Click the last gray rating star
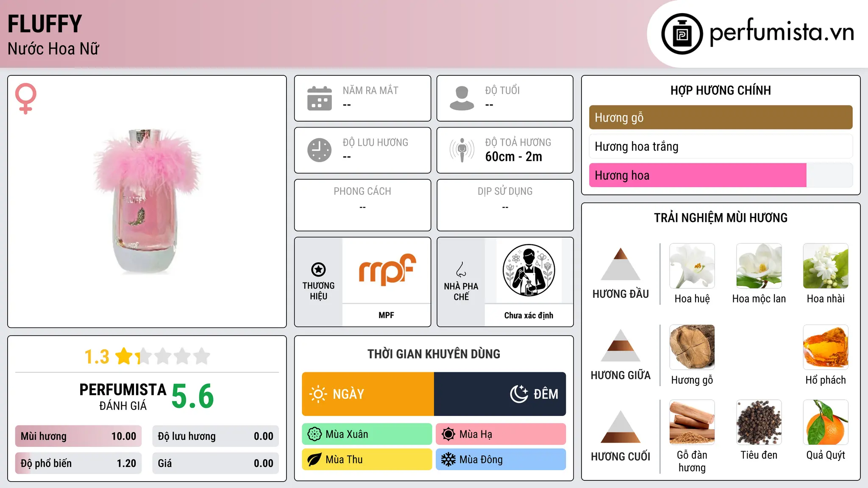The image size is (868, 488). (202, 356)
